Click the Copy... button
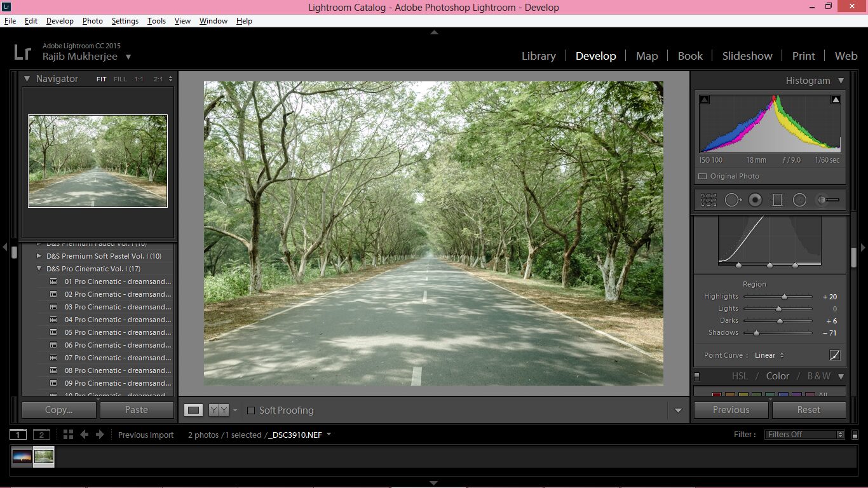 59,410
